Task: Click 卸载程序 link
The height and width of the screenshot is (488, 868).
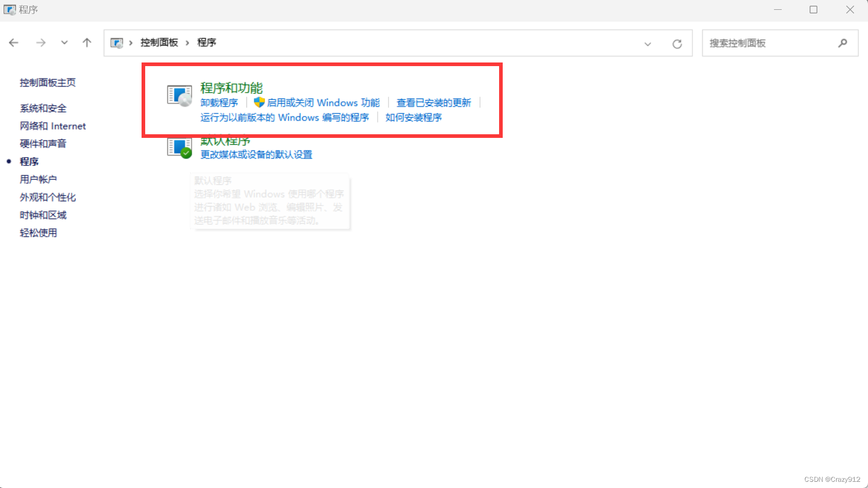Action: pos(219,103)
